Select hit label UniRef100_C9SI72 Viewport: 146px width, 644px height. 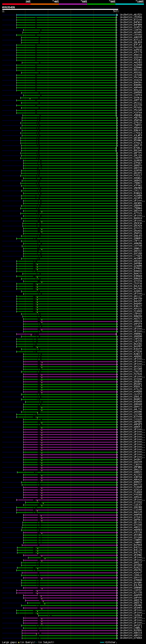pyautogui.click(x=131, y=191)
